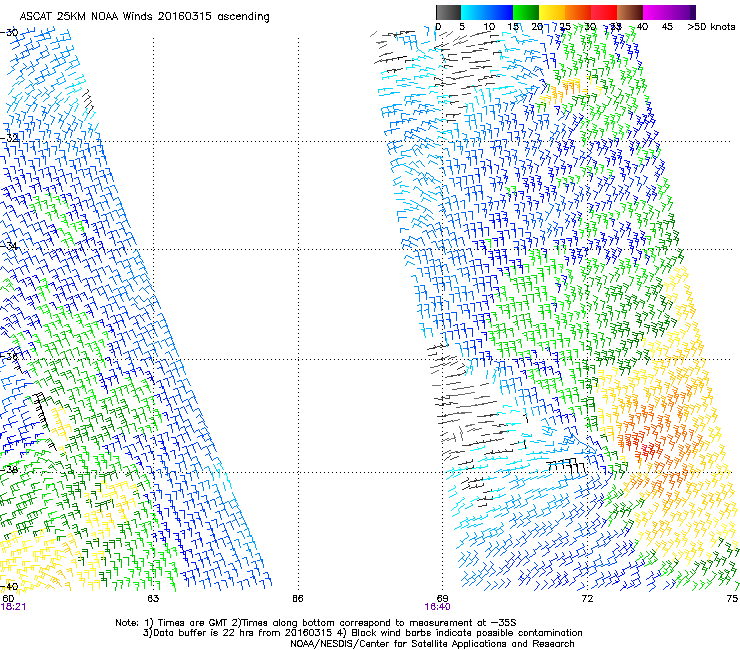Click the "NOAA/NESDIS/Center for Satellite Applications and Research" credit
740x650 pixels.
(432, 644)
